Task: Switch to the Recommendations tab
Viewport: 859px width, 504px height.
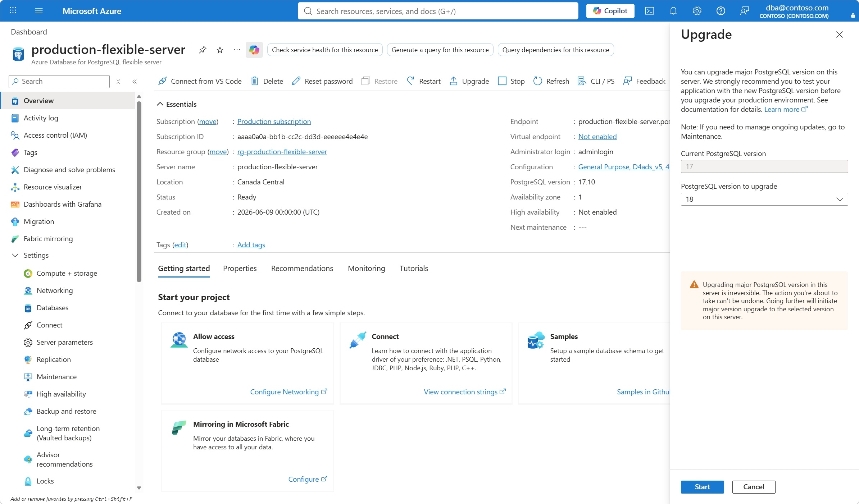Action: [302, 269]
